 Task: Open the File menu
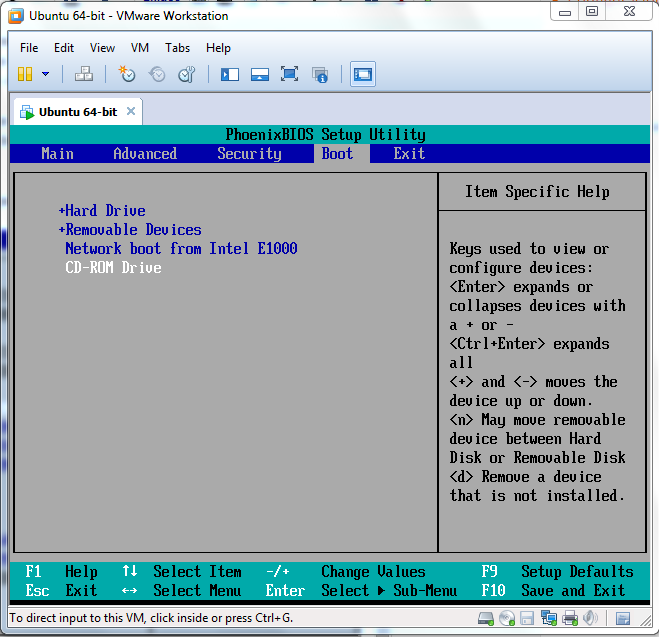29,48
